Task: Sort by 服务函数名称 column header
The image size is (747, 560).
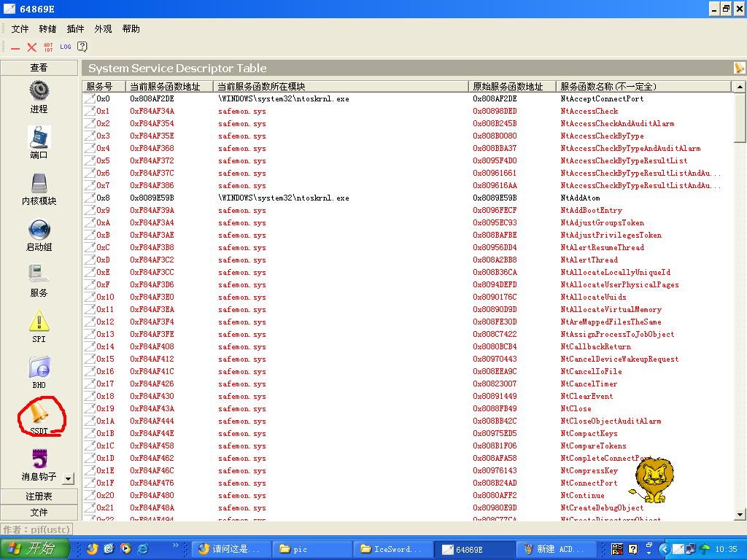Action: [x=642, y=86]
